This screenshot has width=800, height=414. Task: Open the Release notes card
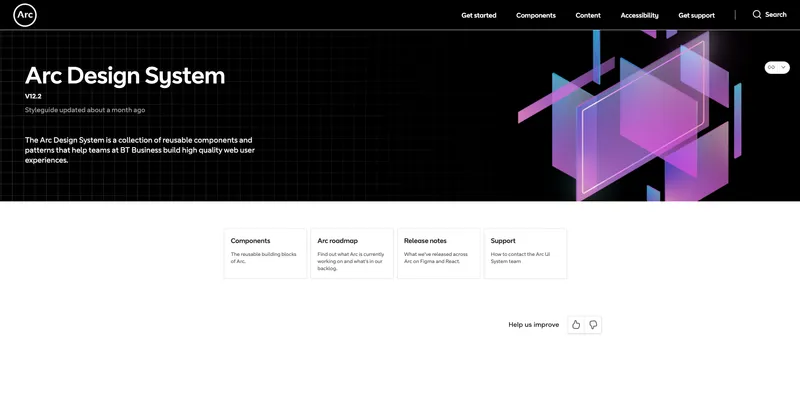(439, 253)
